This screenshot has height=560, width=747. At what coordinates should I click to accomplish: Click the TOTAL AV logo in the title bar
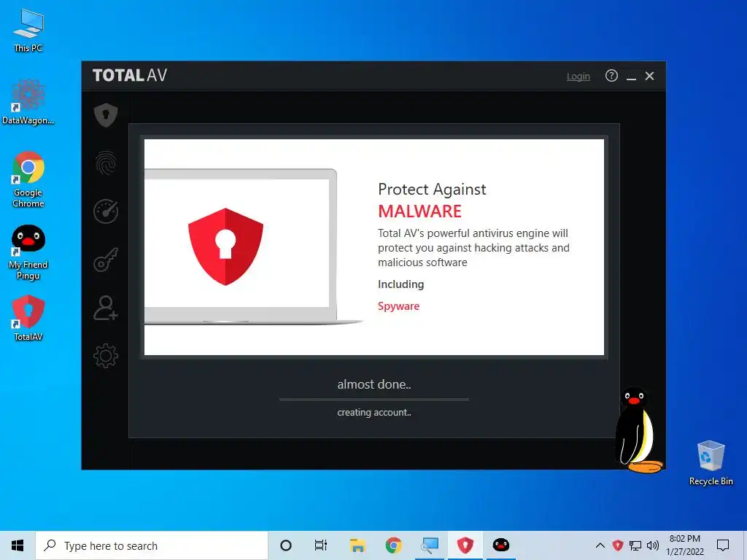tap(130, 75)
